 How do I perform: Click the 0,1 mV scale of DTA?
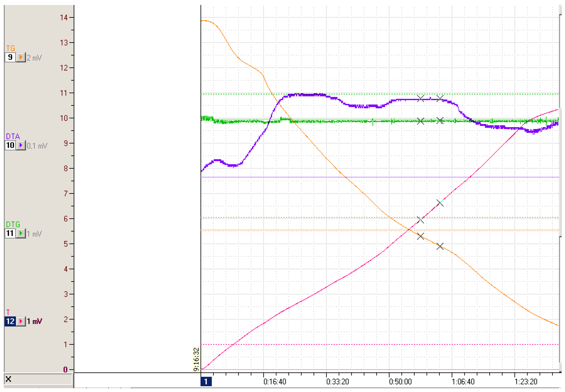[37, 146]
